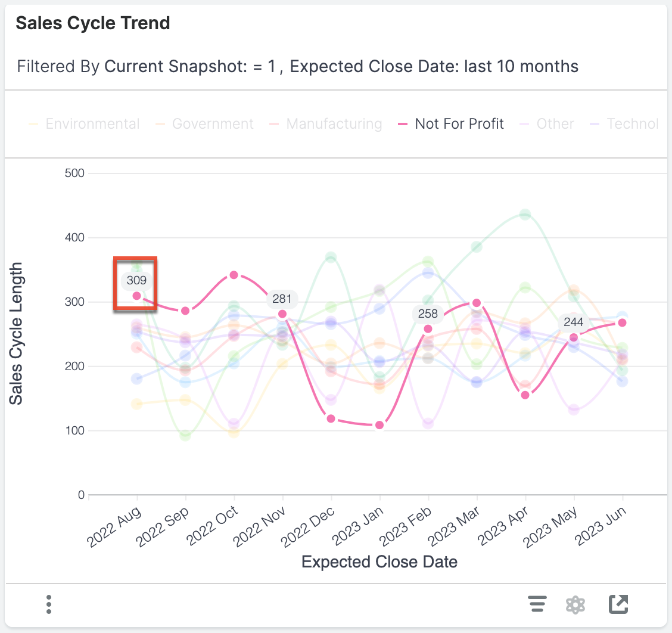Hide the Not For Profit series via legend

tap(459, 123)
